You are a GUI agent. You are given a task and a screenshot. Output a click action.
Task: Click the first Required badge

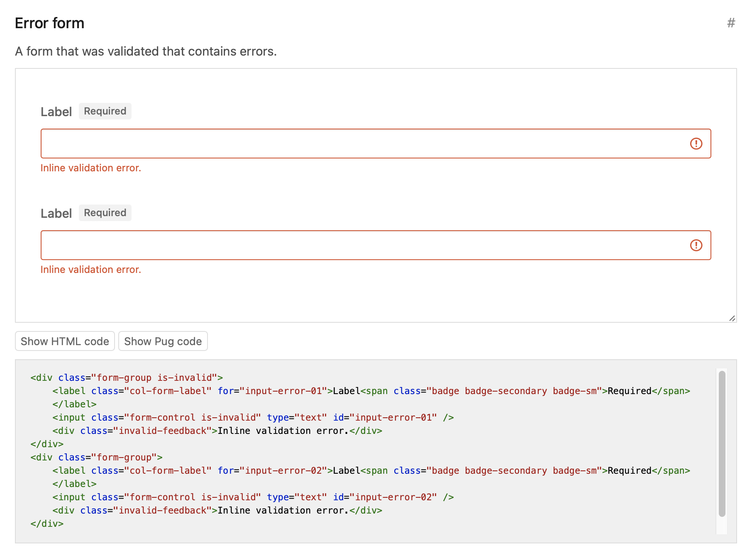[x=105, y=111]
